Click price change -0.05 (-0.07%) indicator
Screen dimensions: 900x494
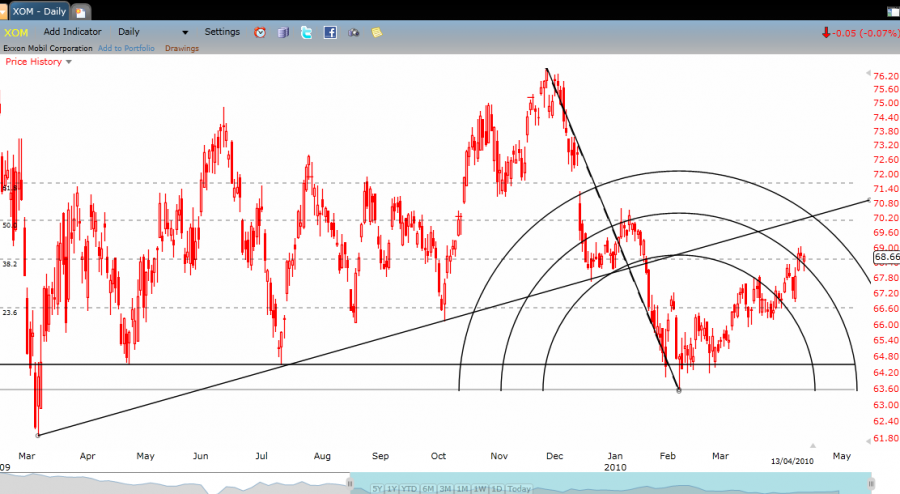click(x=866, y=33)
